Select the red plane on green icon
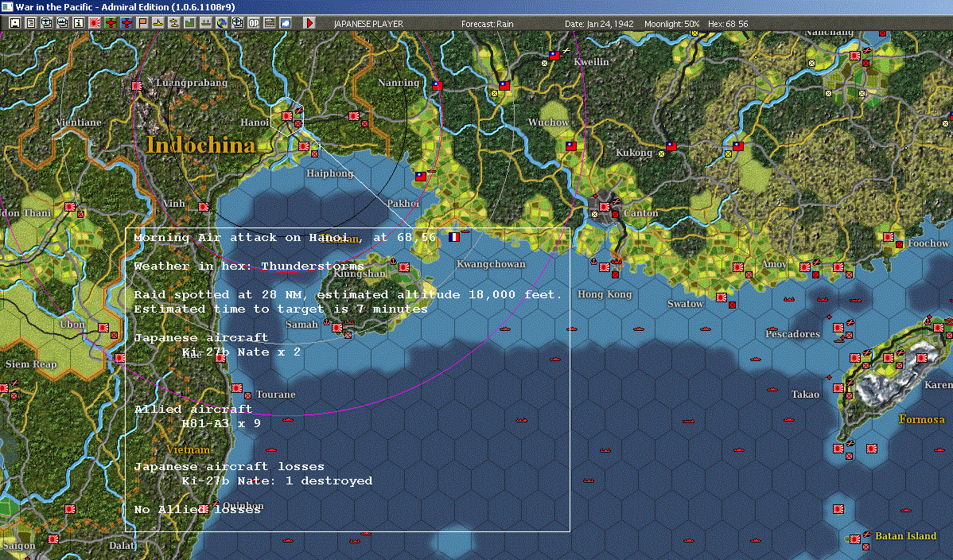953x560 pixels. tap(110, 23)
